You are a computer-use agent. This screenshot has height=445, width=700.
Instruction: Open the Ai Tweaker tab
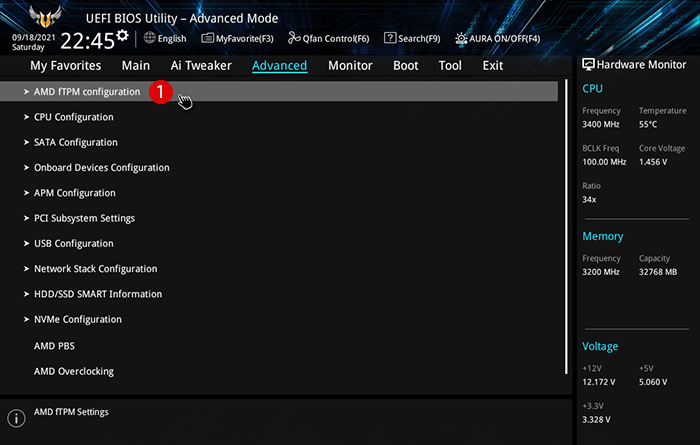[x=201, y=66]
